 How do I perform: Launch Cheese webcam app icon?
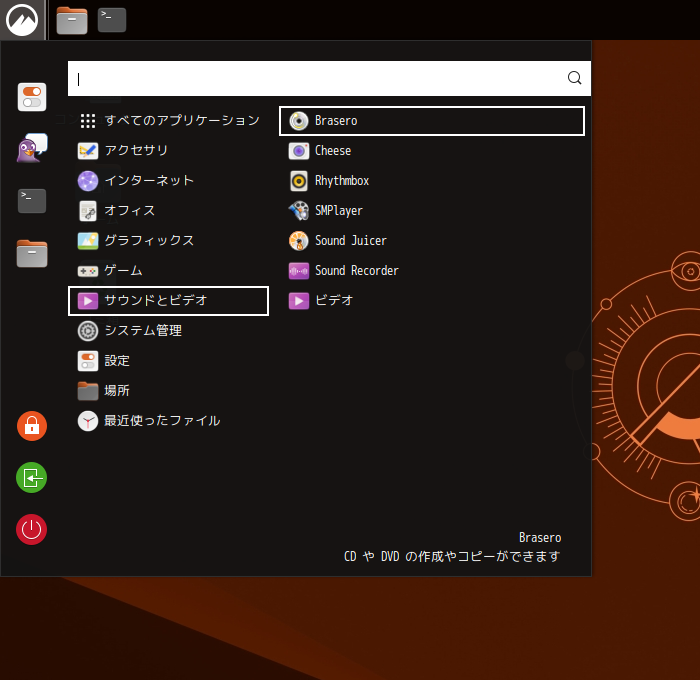[x=299, y=151]
